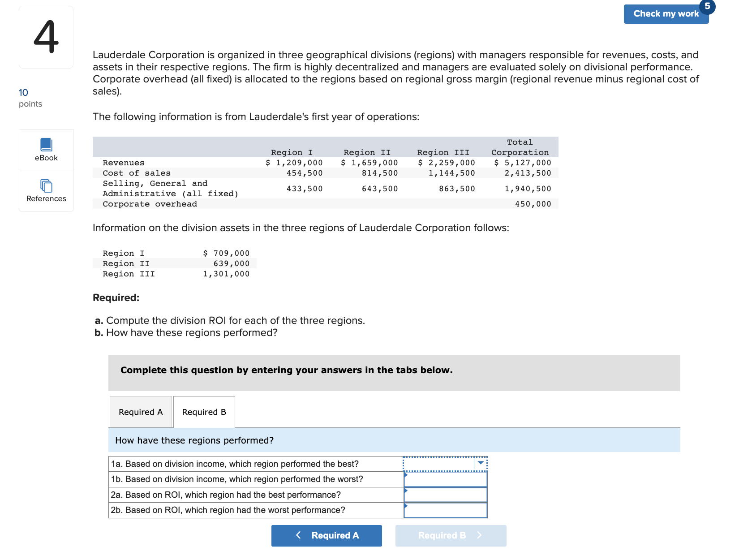Click Region I assets value $ 709,000
The image size is (739, 560).
coord(226,253)
